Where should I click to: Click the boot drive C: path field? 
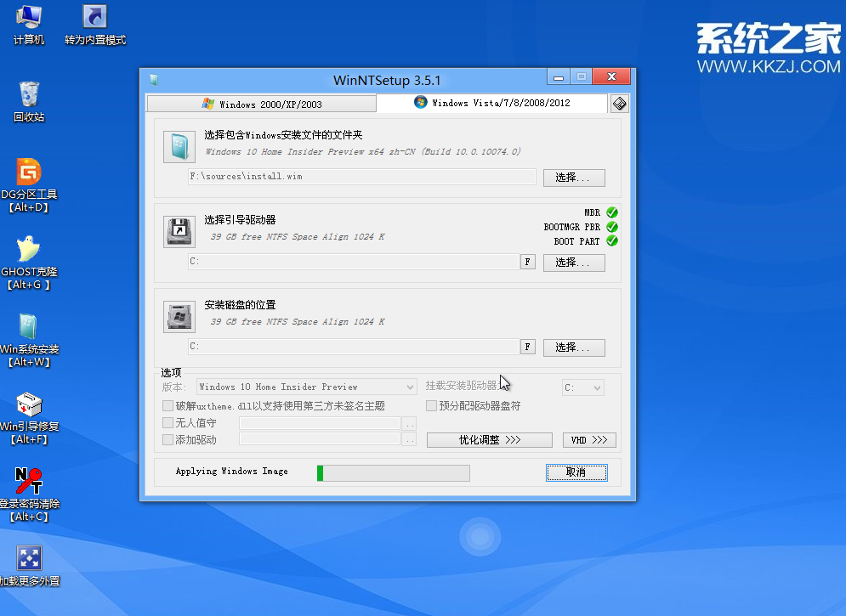click(354, 262)
